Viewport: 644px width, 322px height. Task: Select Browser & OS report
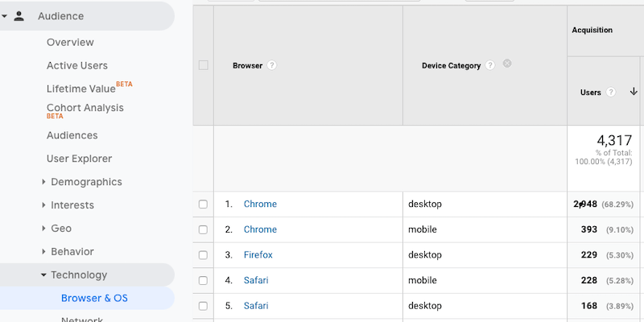[x=94, y=298]
